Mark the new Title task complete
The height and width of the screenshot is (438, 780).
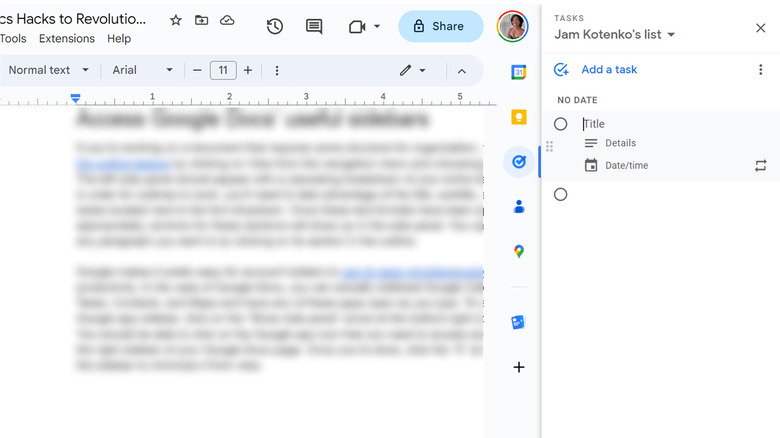click(561, 124)
